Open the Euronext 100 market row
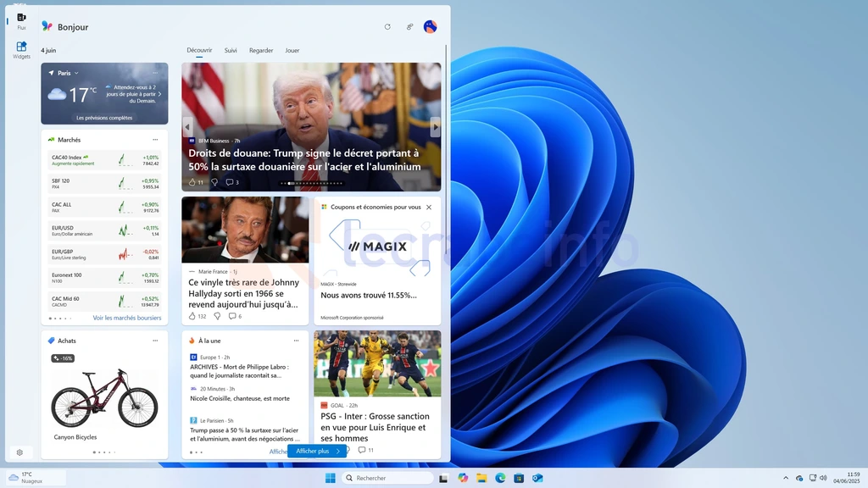This screenshot has width=868, height=488. [104, 278]
